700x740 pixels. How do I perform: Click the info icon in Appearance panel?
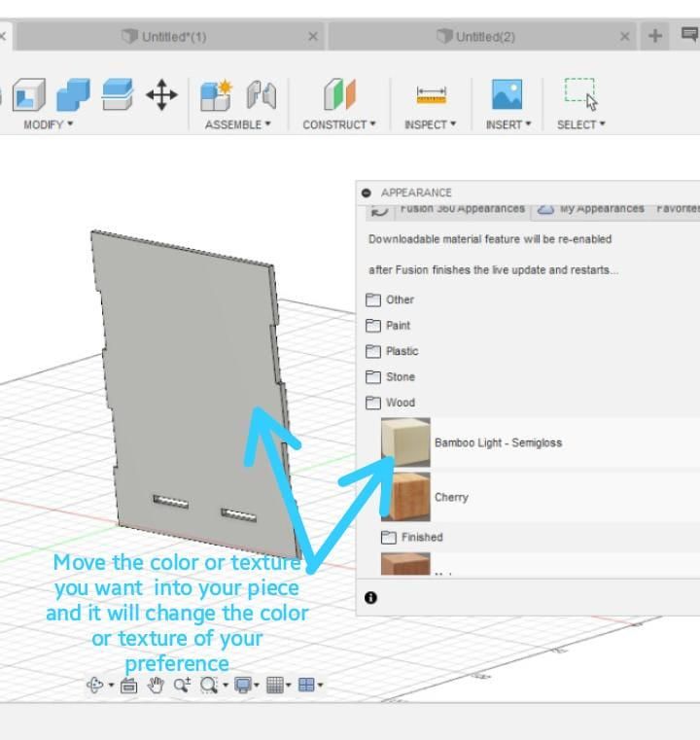coord(370,597)
